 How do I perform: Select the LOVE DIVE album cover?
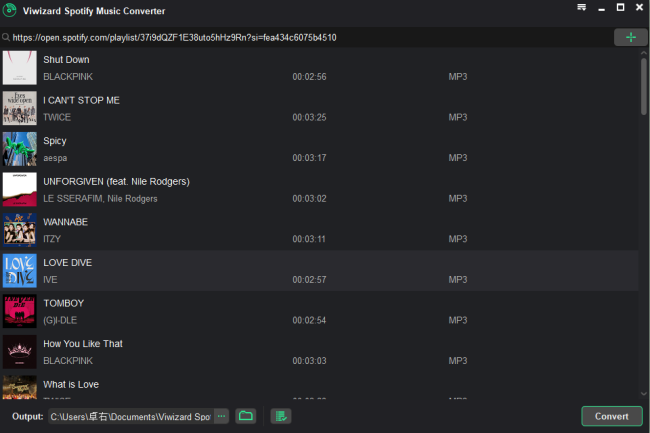(x=20, y=271)
